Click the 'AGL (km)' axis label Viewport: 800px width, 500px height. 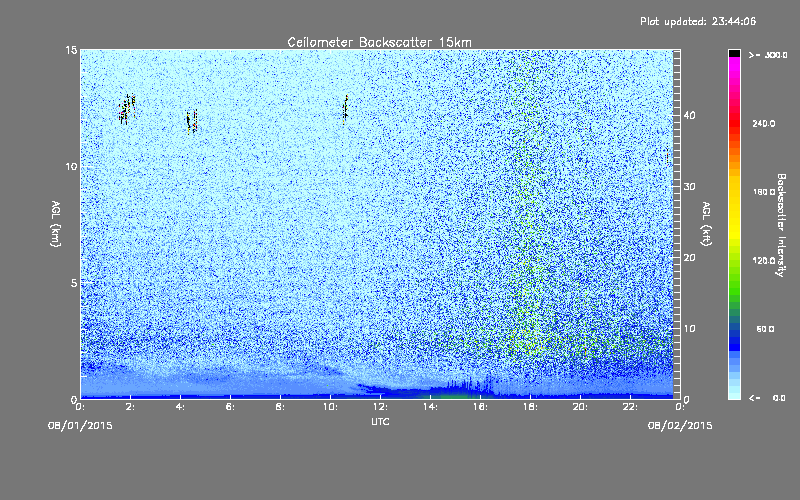56,224
